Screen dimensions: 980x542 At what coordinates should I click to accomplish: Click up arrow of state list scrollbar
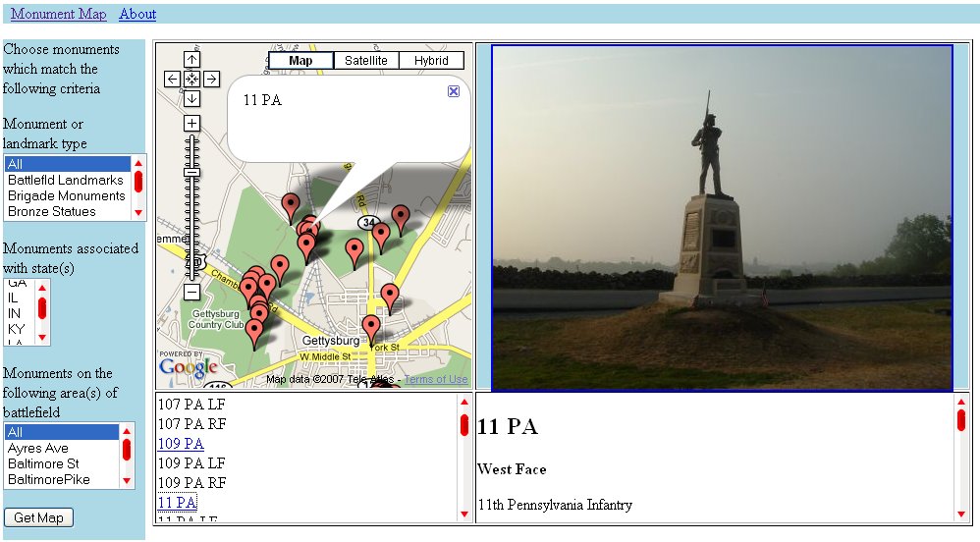tap(42, 288)
